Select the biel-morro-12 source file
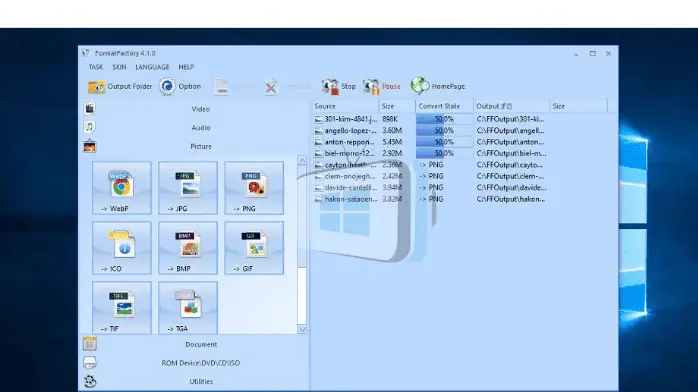 [346, 154]
